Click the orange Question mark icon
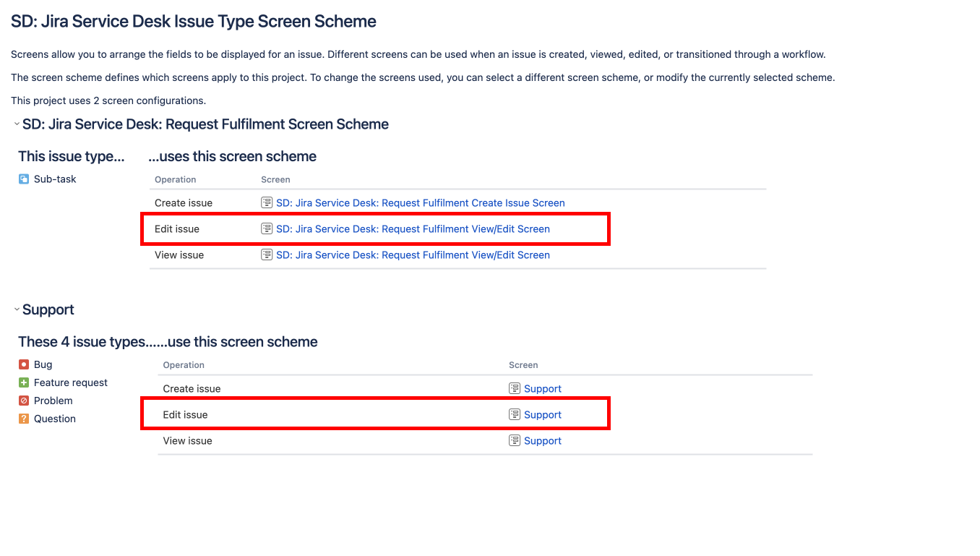Viewport: 980px width, 556px height. point(24,419)
